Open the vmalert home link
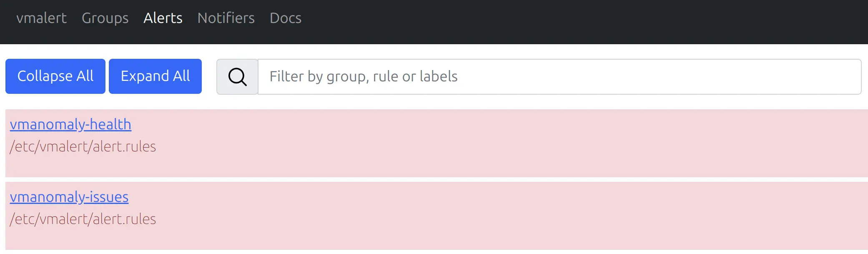 (x=41, y=18)
